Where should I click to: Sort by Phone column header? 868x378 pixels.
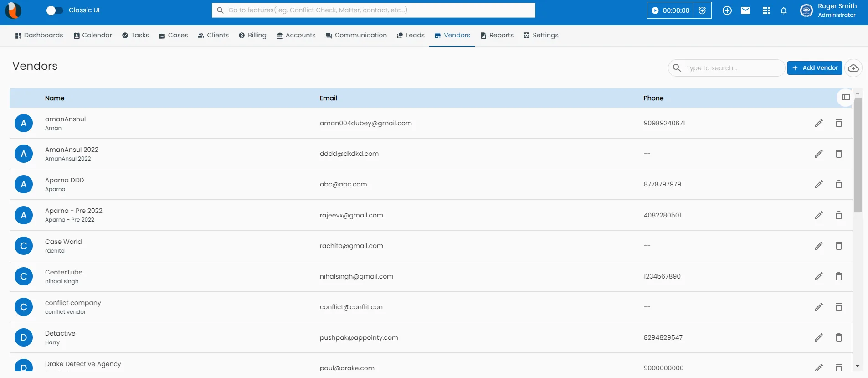click(x=653, y=98)
